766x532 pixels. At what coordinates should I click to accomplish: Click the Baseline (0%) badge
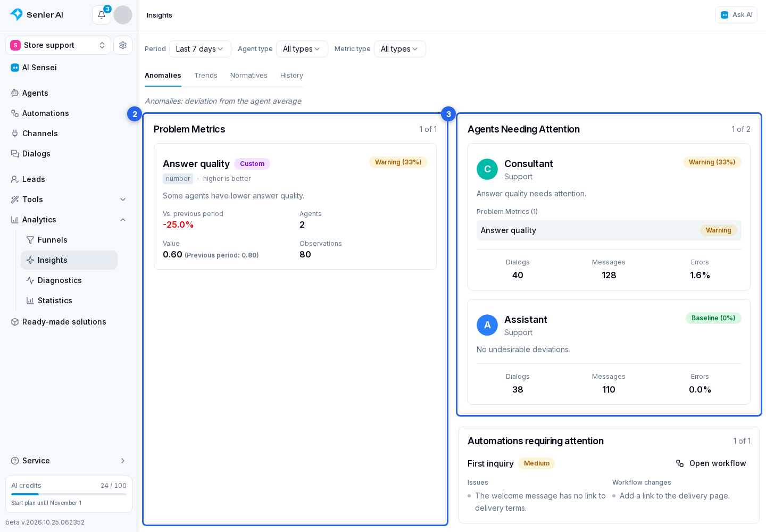713,318
